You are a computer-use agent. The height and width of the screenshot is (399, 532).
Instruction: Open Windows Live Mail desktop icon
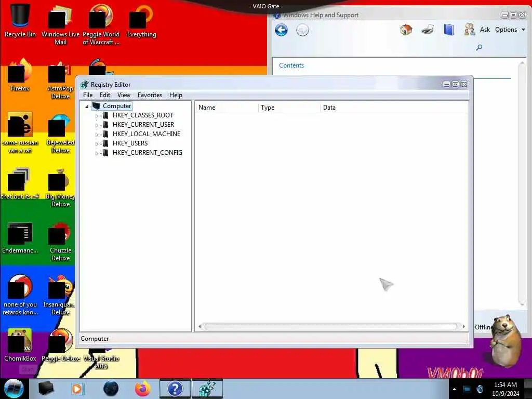point(60,24)
